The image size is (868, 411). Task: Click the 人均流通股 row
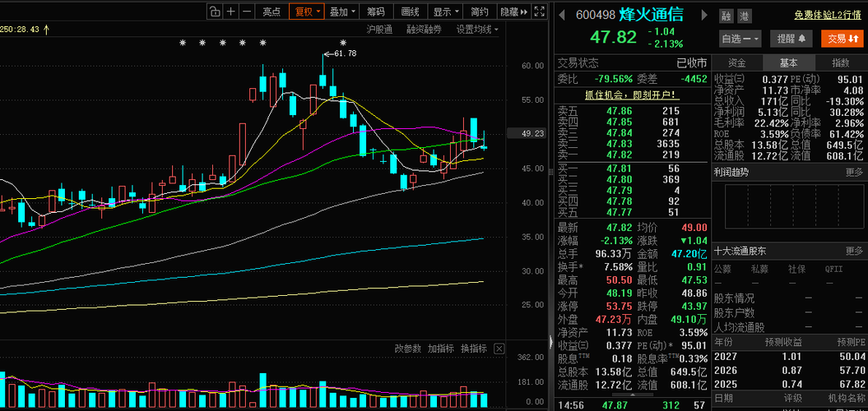pyautogui.click(x=788, y=327)
